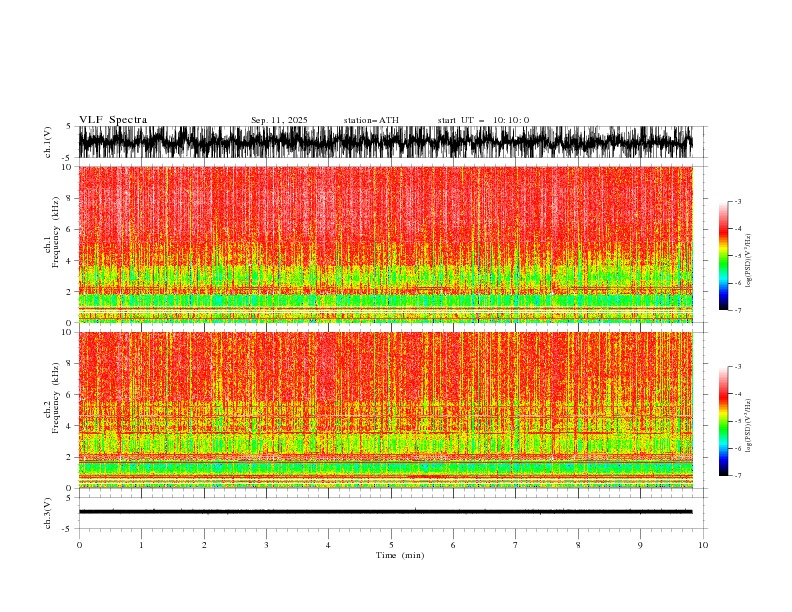Click inside the ch.1 spectrogram plot
The height and width of the screenshot is (612, 792).
[385, 244]
